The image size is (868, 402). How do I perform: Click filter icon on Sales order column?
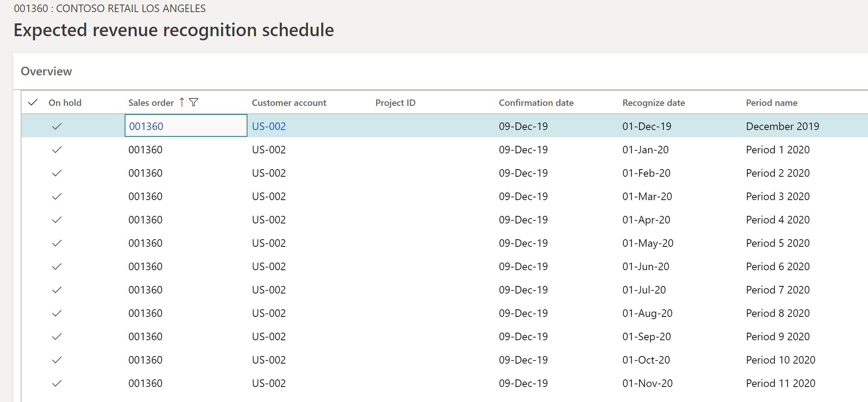tap(194, 102)
